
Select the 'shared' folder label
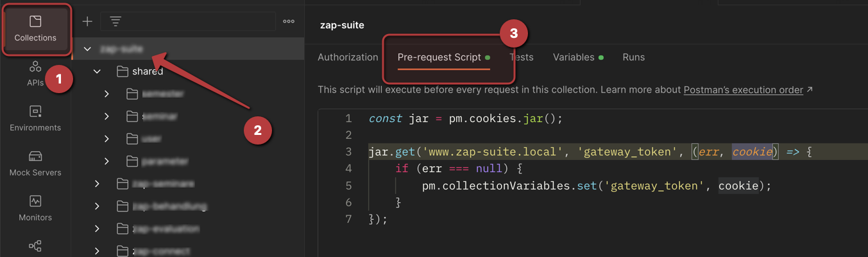pos(148,71)
